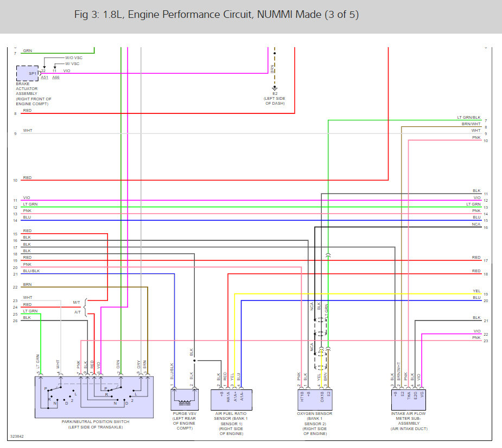This screenshot has height=448, width=502.
Task: Click the W/O VSC label
Action: pyautogui.click(x=74, y=58)
